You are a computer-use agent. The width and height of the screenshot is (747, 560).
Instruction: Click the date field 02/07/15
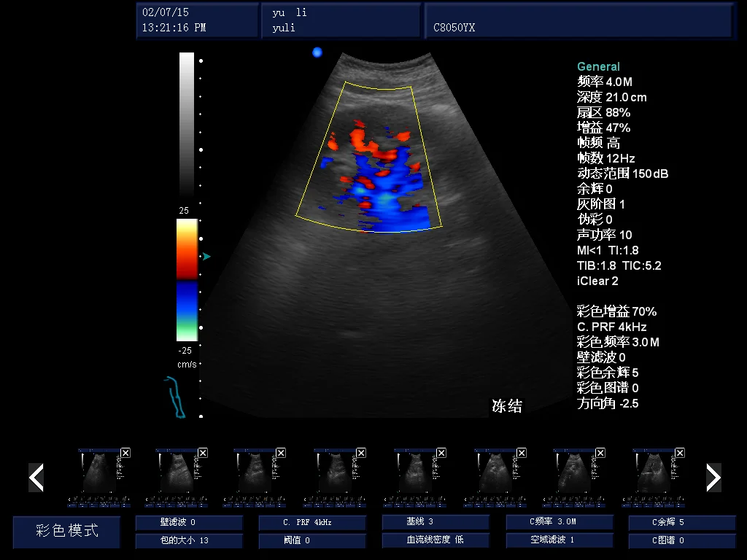coord(166,12)
